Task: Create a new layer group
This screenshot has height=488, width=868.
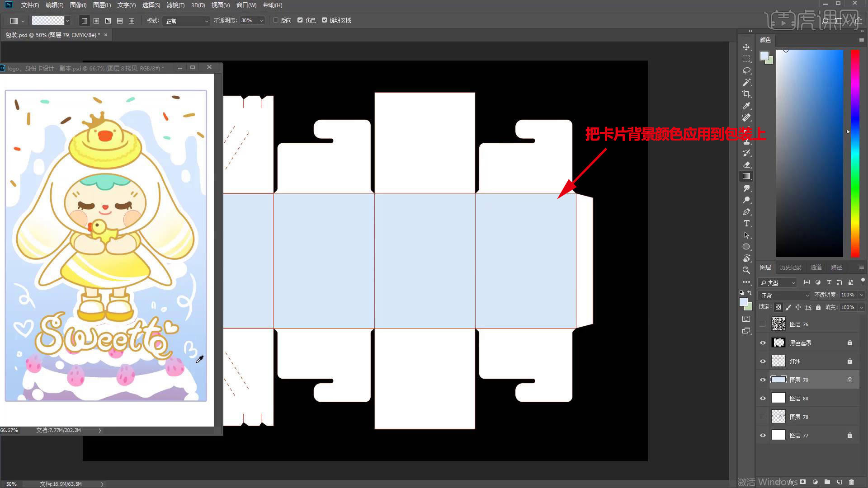Action: [x=827, y=482]
